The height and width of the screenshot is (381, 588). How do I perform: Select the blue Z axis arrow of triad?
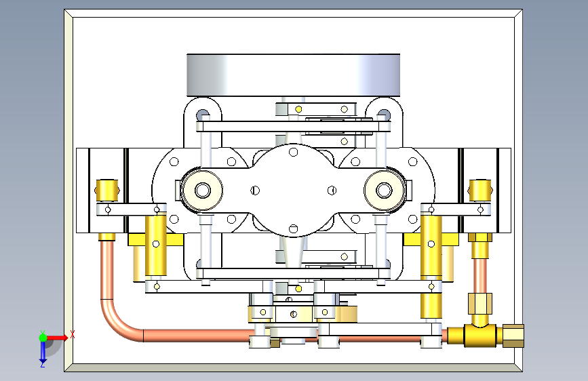(43, 352)
